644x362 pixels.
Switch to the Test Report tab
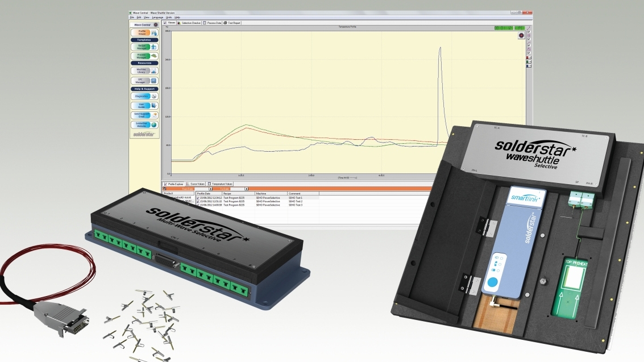tap(232, 23)
